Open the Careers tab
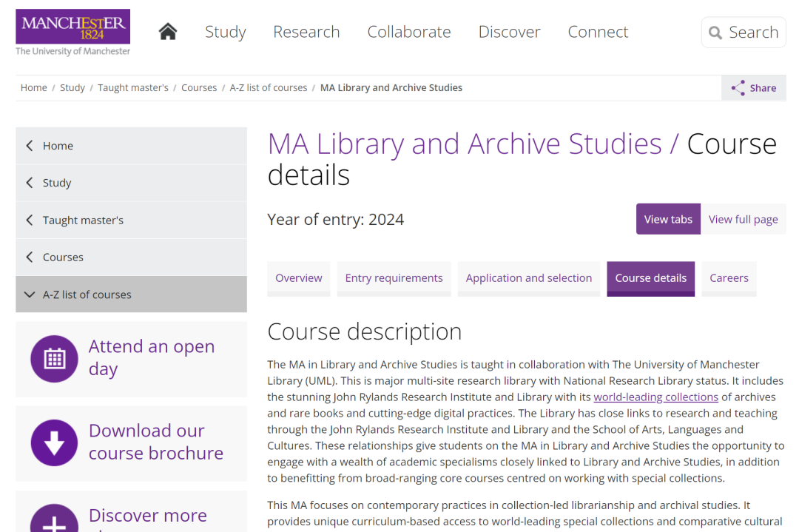 click(729, 278)
